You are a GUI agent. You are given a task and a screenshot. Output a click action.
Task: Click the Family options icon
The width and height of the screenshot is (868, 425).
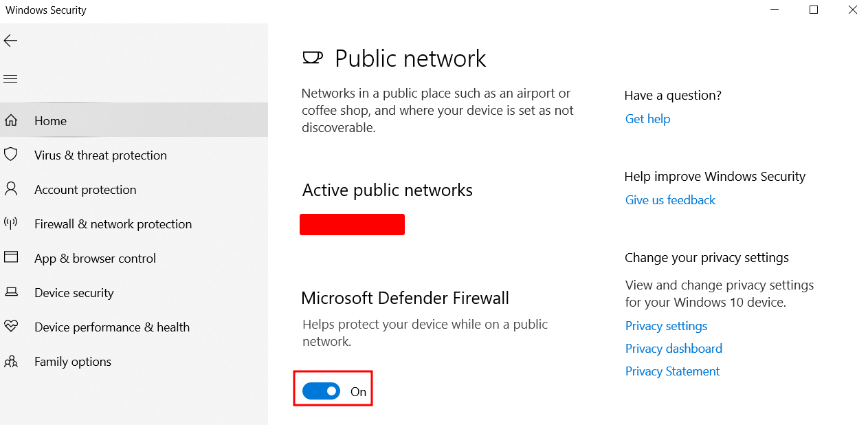[x=12, y=361]
